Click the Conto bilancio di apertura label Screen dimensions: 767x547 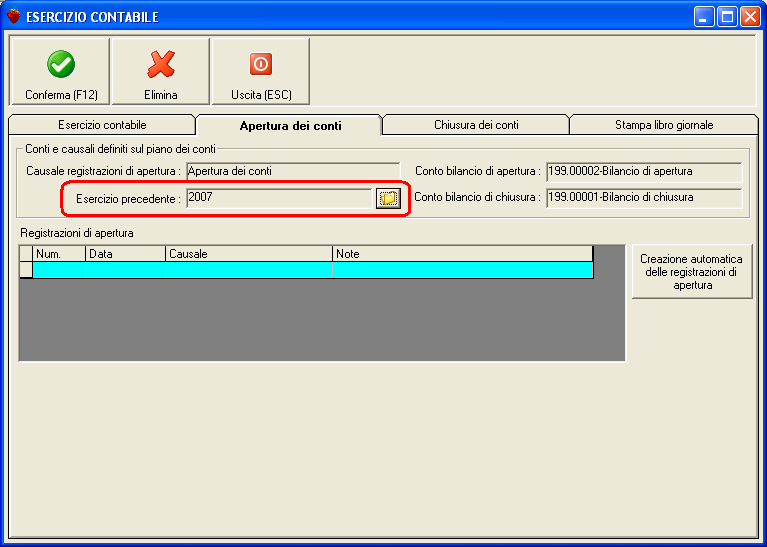pos(478,171)
